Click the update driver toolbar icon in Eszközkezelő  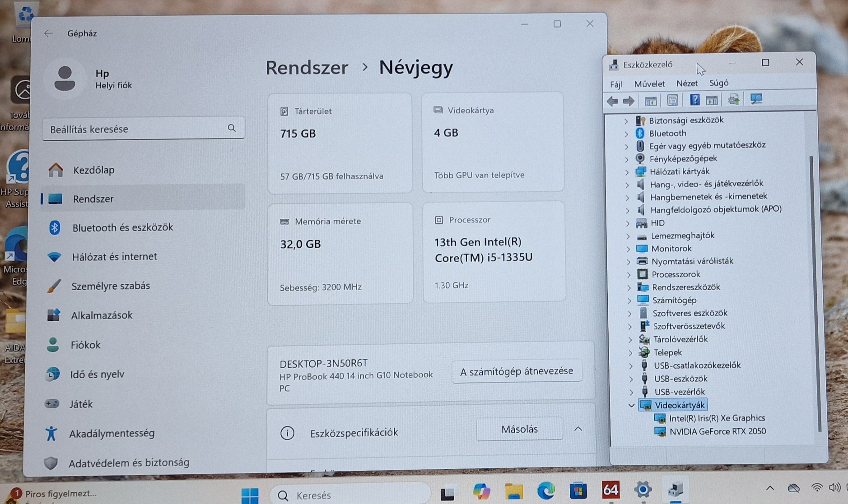point(734,99)
